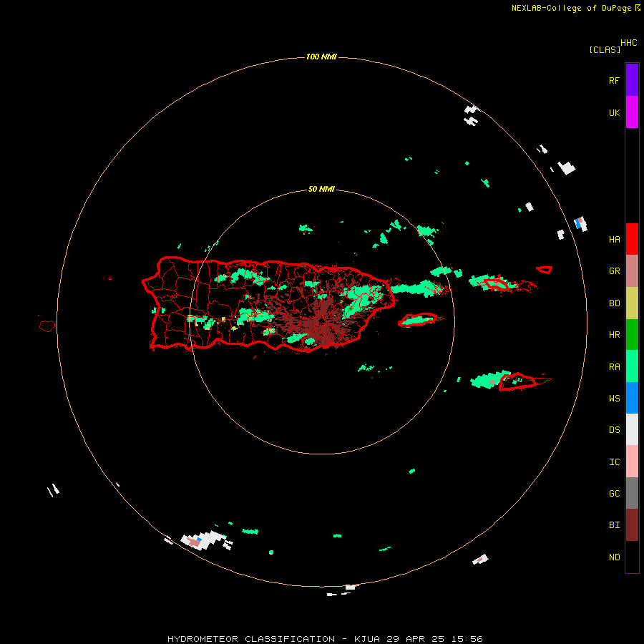This screenshot has height=644, width=644.
Task: Click the GR legend label
Action: 614,271
